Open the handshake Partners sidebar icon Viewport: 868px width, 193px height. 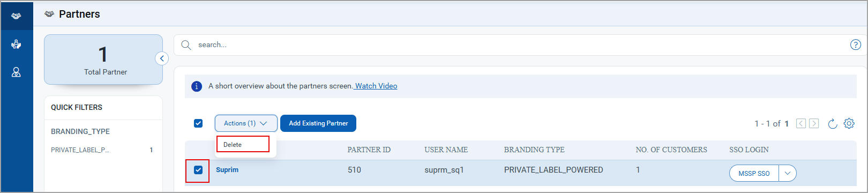coord(16,16)
